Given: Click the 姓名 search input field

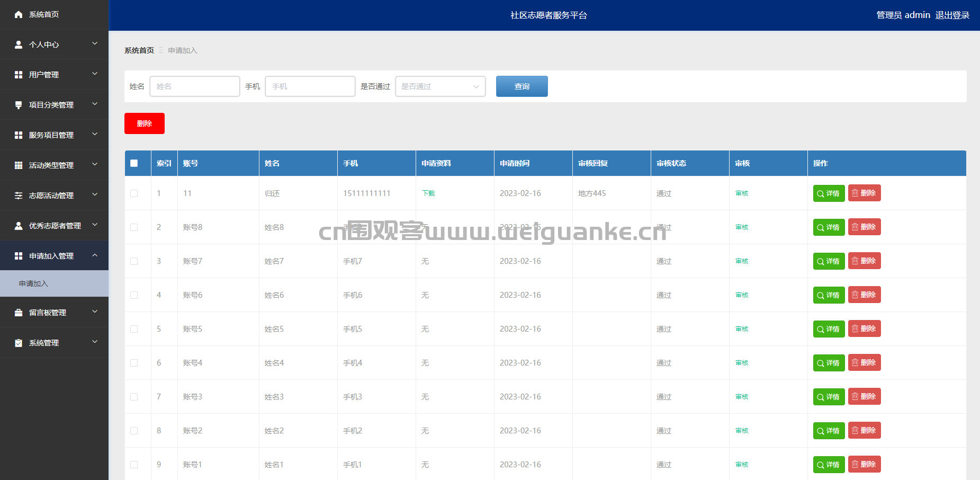Looking at the screenshot, I should click(194, 86).
